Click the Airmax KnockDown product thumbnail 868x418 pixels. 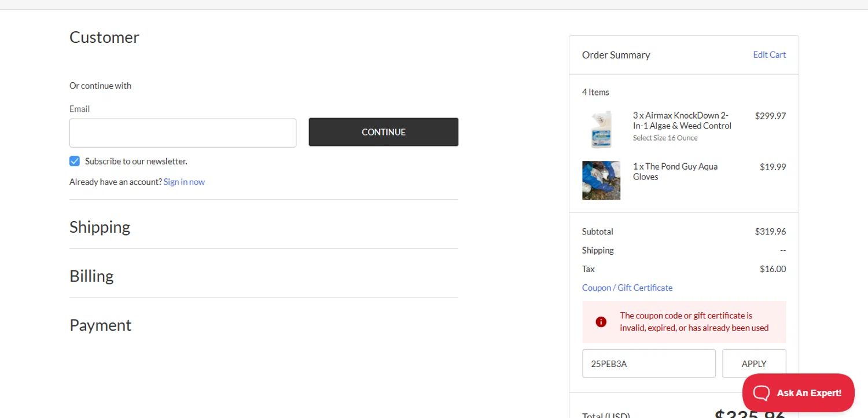tap(601, 129)
